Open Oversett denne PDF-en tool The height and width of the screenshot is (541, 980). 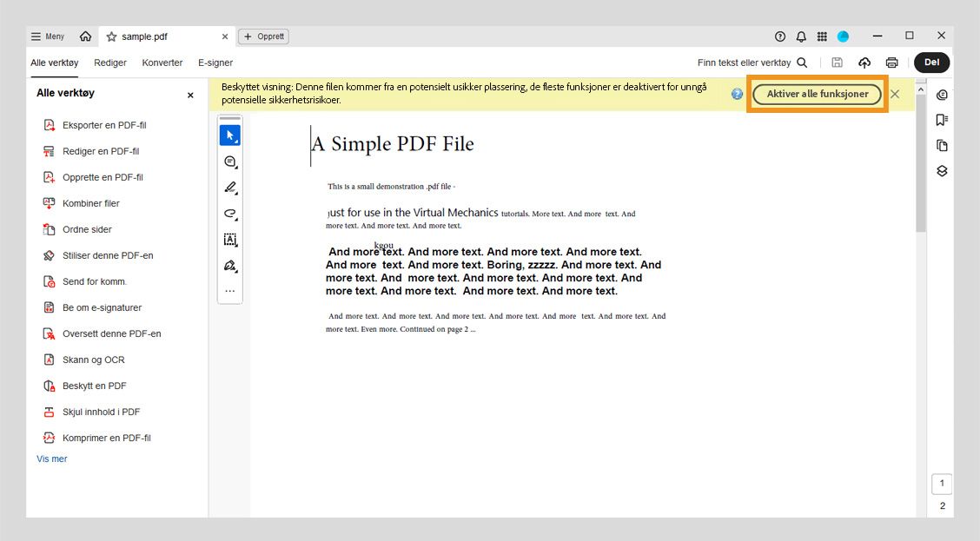(x=102, y=333)
